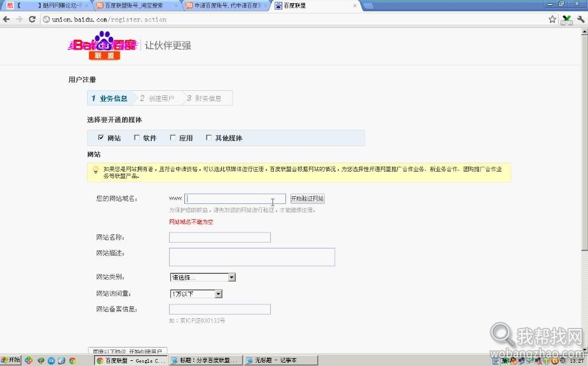The height and width of the screenshot is (366, 588).
Task: Open the 百度联盟 - Google Chrome taskbar item
Action: 130,360
